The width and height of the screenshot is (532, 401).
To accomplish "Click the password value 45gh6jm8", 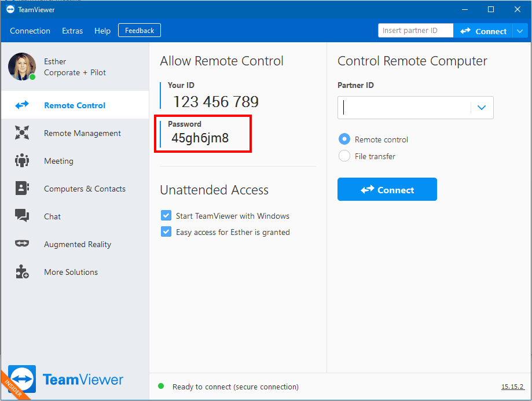I will (200, 138).
